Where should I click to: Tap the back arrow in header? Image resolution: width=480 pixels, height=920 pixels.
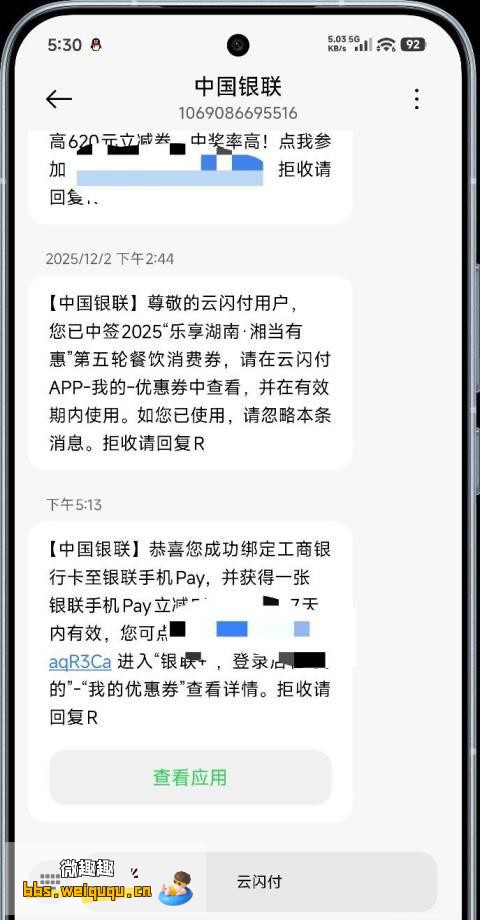click(x=59, y=99)
